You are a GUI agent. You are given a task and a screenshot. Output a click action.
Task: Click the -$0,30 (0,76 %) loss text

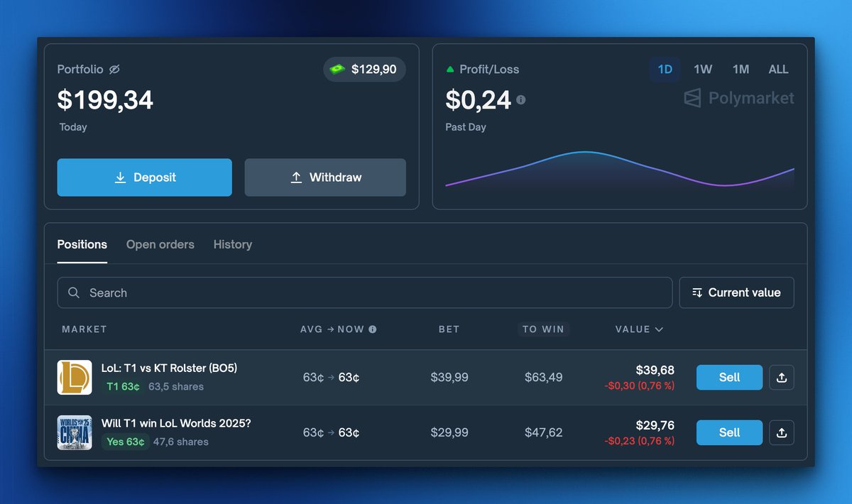(x=640, y=386)
